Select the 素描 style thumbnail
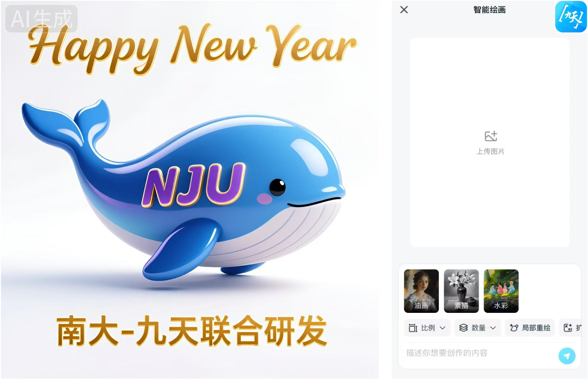 [x=461, y=291]
